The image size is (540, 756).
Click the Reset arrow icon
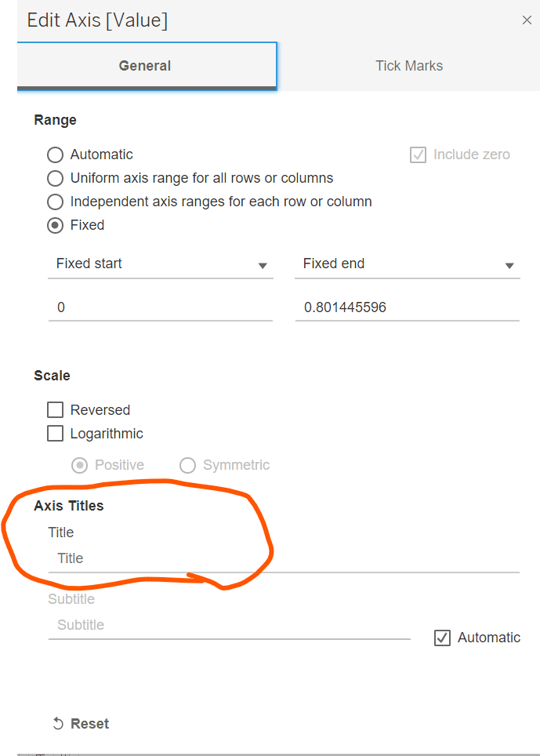click(58, 724)
